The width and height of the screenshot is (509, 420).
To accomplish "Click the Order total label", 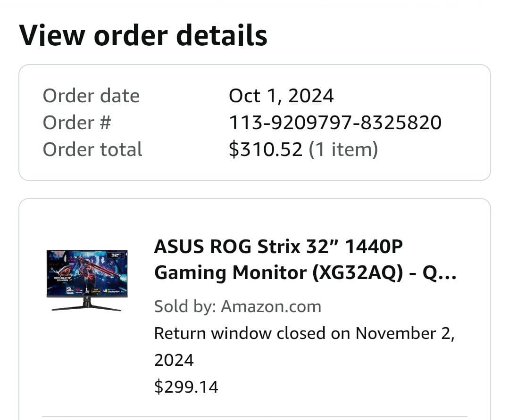I will (x=92, y=149).
